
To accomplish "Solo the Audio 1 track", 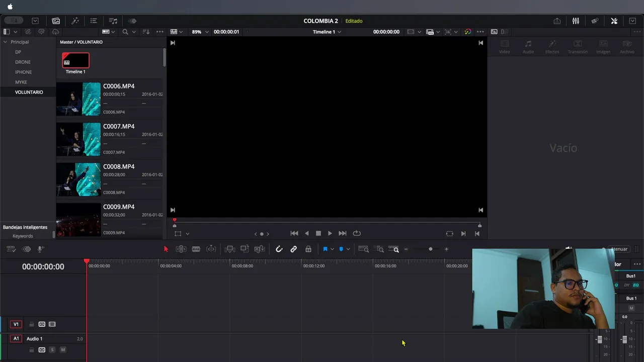I will pos(52,349).
